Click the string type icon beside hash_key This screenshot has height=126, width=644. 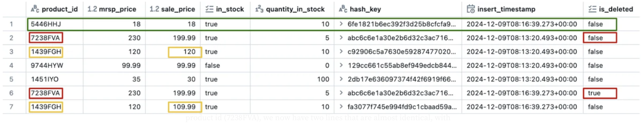tap(343, 9)
